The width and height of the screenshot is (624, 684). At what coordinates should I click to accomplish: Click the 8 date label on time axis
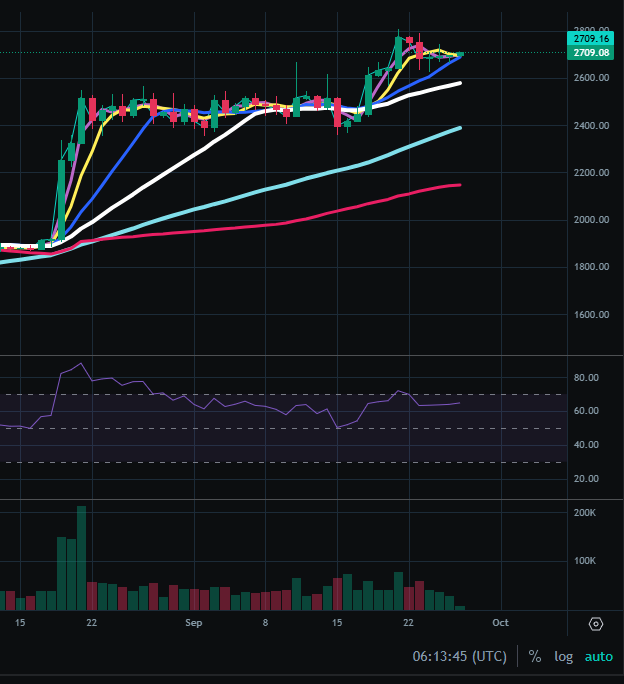(x=265, y=623)
